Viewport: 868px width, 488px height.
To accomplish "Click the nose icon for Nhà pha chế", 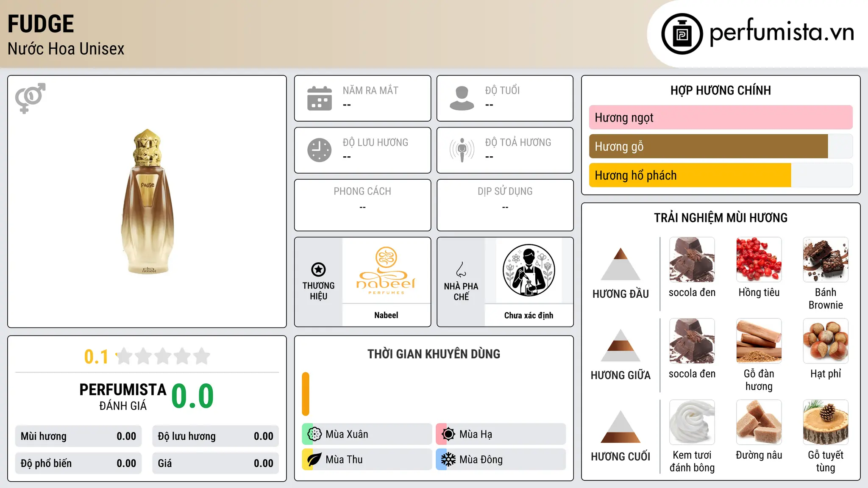I will 461,269.
